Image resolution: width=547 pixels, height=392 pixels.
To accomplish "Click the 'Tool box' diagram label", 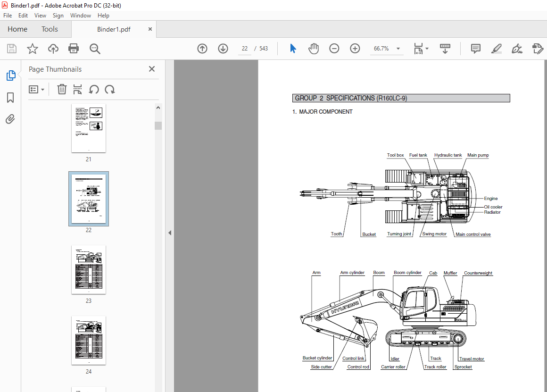I will point(395,155).
